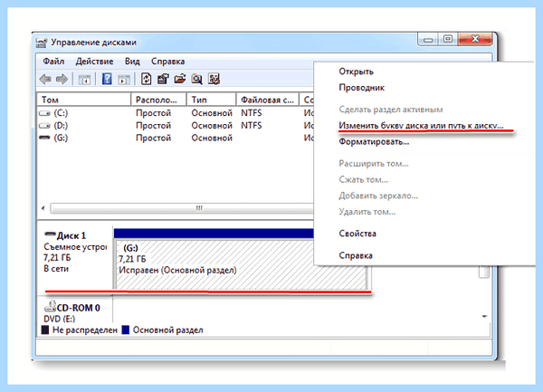Click the disabled Сжать том... entry
Image resolution: width=543 pixels, height=392 pixels.
pos(363,179)
